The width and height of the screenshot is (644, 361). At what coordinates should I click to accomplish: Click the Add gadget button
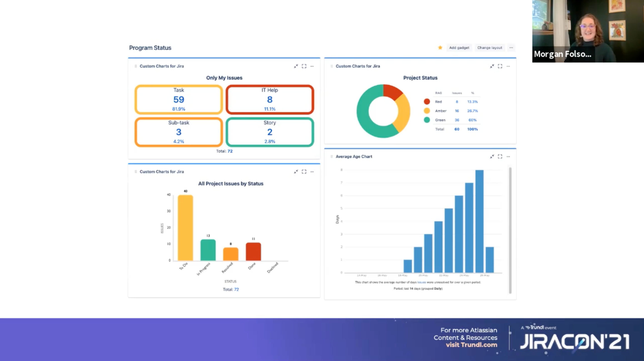click(x=459, y=48)
